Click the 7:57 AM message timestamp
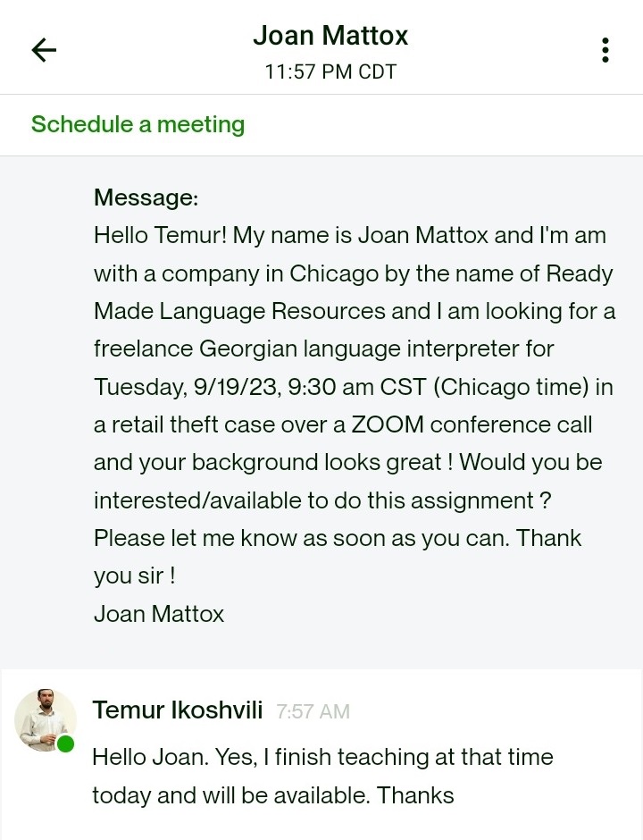The height and width of the screenshot is (840, 643). (313, 712)
